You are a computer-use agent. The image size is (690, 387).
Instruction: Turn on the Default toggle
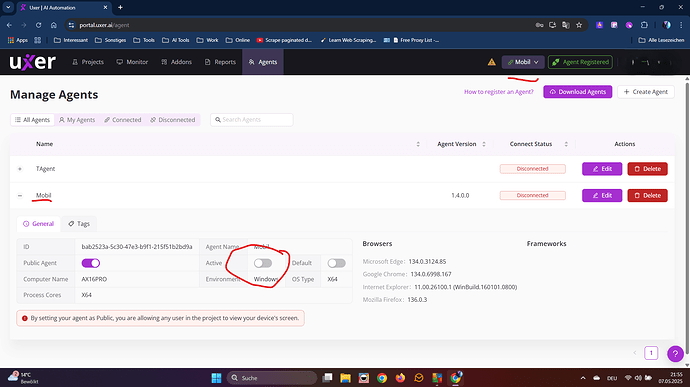[336, 263]
